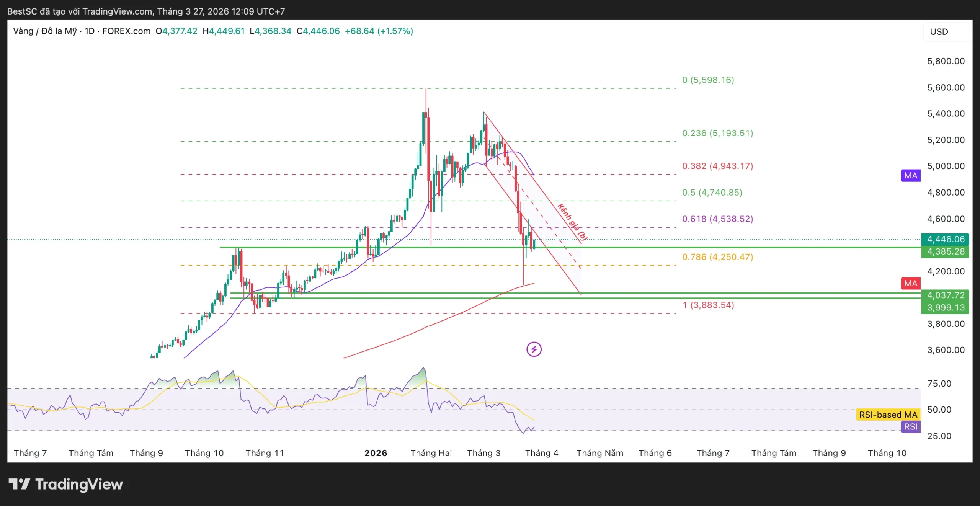Click the yellow RSI-based MA label
Screen dimensions: 980x506
pyautogui.click(x=888, y=415)
